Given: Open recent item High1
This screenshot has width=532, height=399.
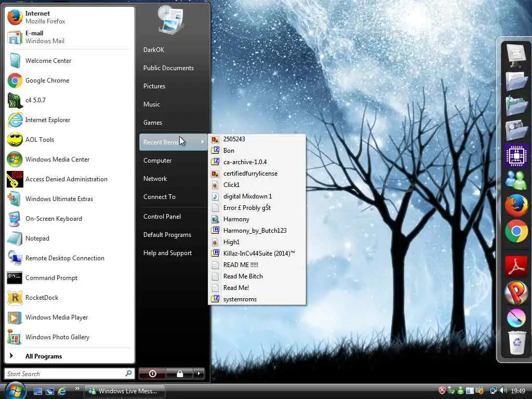Looking at the screenshot, I should [257, 242].
